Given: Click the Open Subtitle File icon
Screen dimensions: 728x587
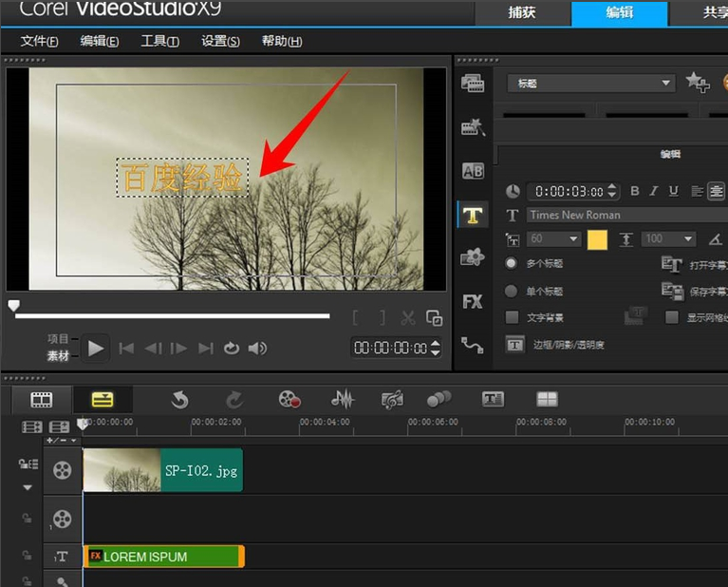Looking at the screenshot, I should click(671, 264).
